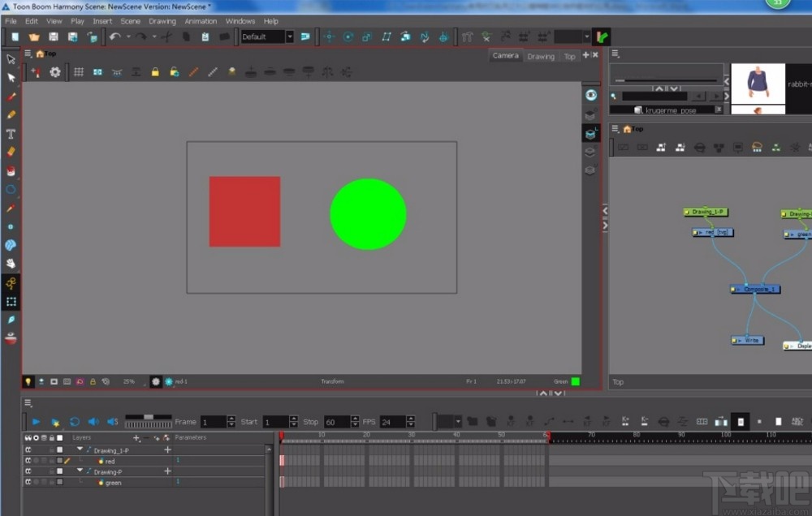Screen dimensions: 812x516
Task: Select the Hand pan tool
Action: [x=11, y=263]
